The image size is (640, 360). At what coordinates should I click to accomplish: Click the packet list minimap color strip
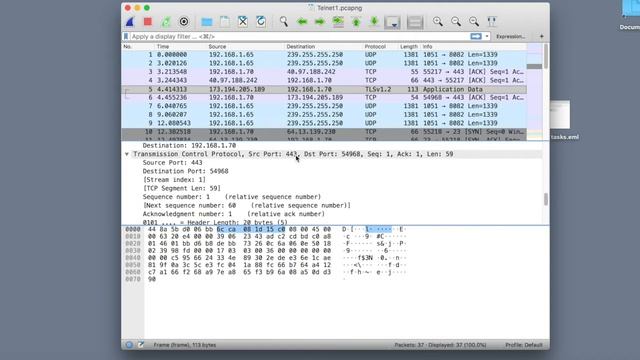[534, 92]
